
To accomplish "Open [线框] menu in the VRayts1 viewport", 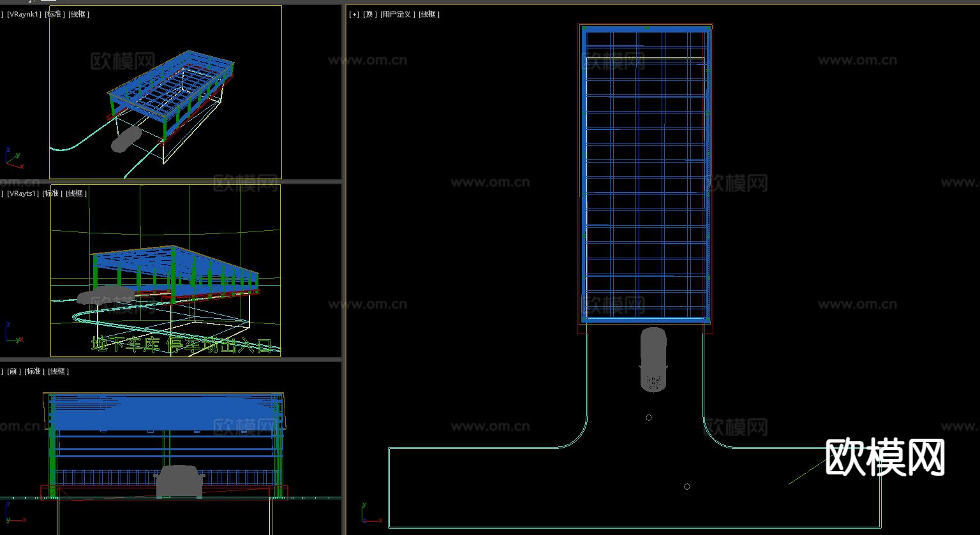I will pos(77,193).
